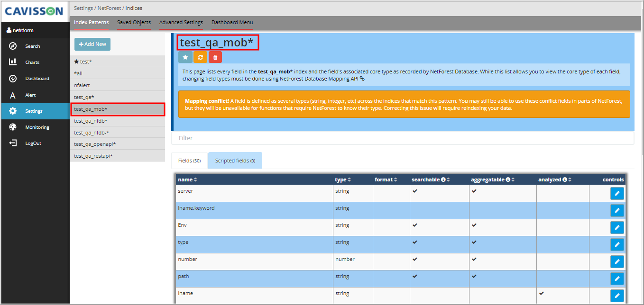644x305 pixels.
Task: Select the test_qa_openapi* index pattern
Action: (118, 144)
